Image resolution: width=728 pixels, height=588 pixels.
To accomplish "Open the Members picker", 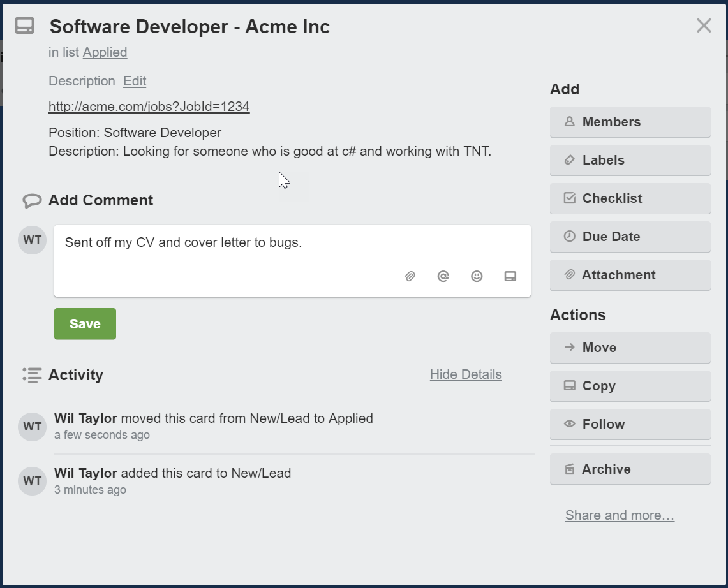I will point(630,122).
